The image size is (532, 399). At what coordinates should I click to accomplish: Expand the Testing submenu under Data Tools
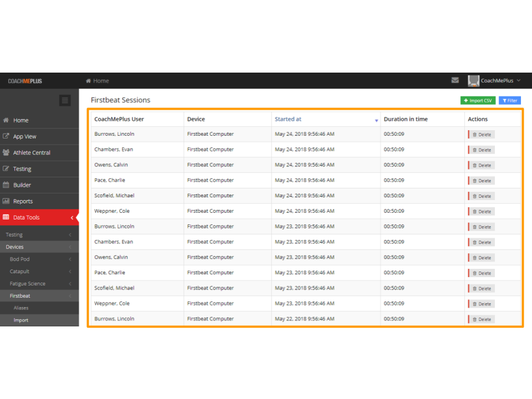[x=39, y=234]
